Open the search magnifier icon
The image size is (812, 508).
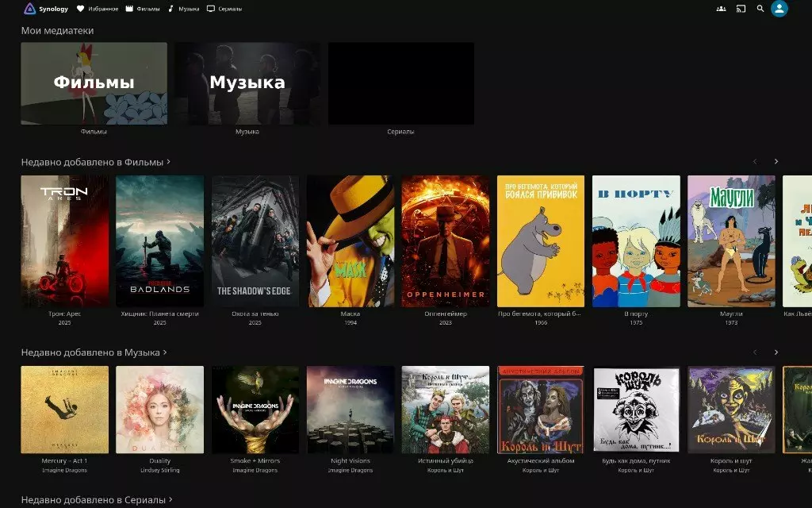tap(760, 9)
